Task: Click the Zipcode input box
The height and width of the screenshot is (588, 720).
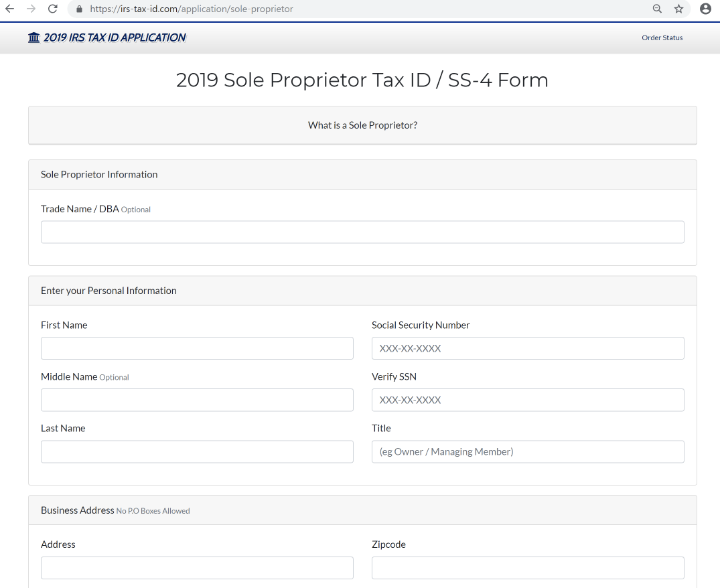Action: click(528, 568)
